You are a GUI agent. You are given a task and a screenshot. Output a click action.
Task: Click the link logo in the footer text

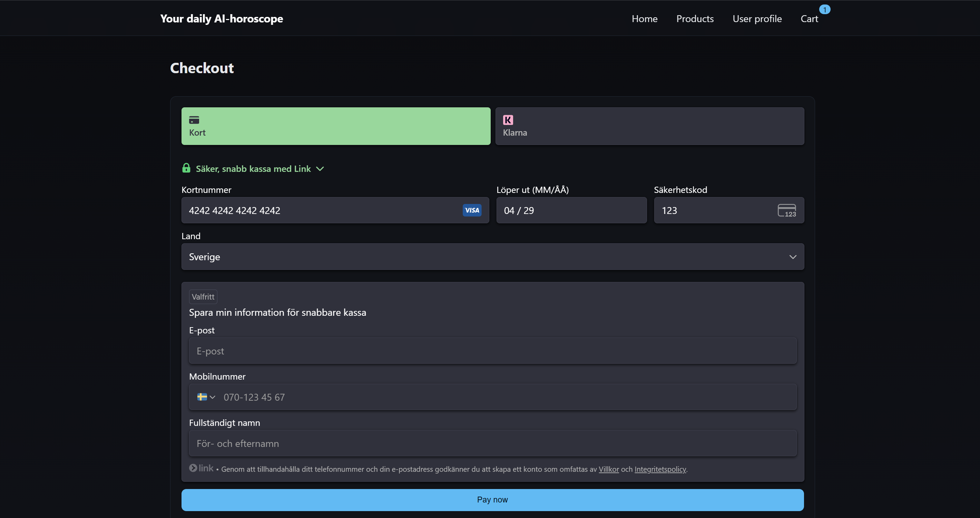point(202,468)
